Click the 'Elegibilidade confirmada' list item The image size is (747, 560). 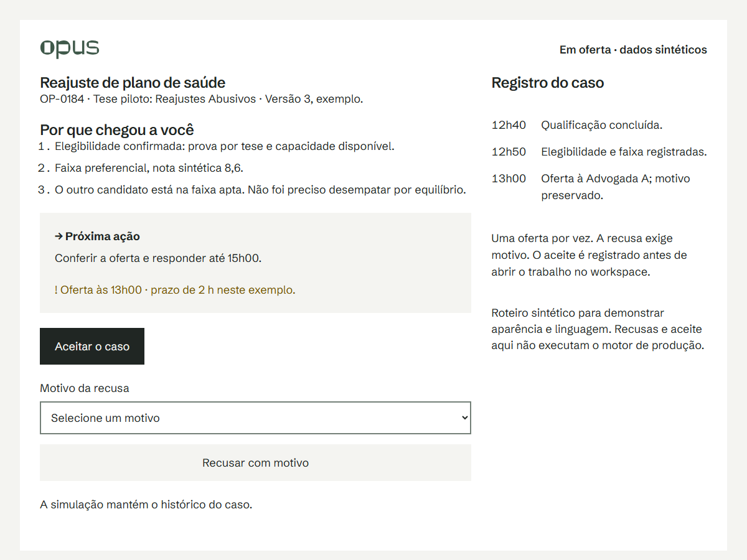tap(225, 147)
